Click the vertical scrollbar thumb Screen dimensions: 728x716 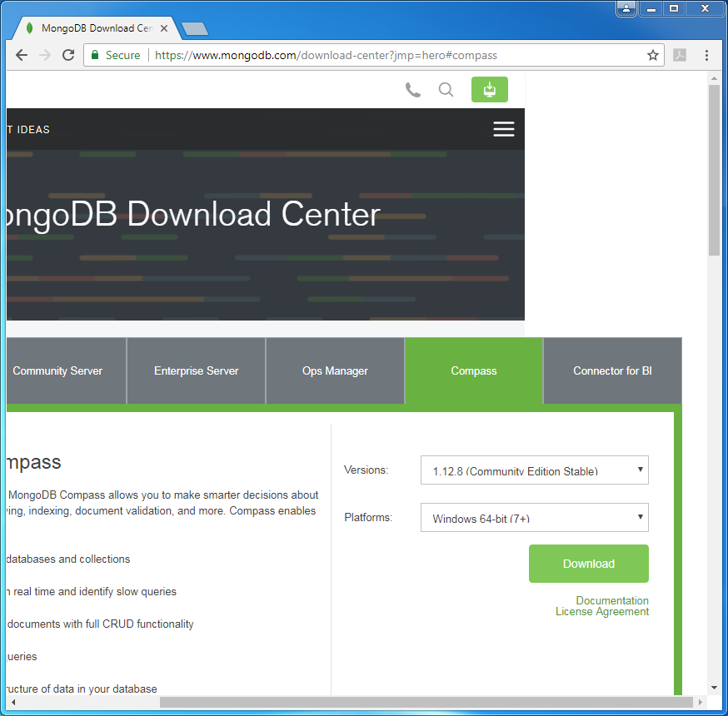coord(714,170)
